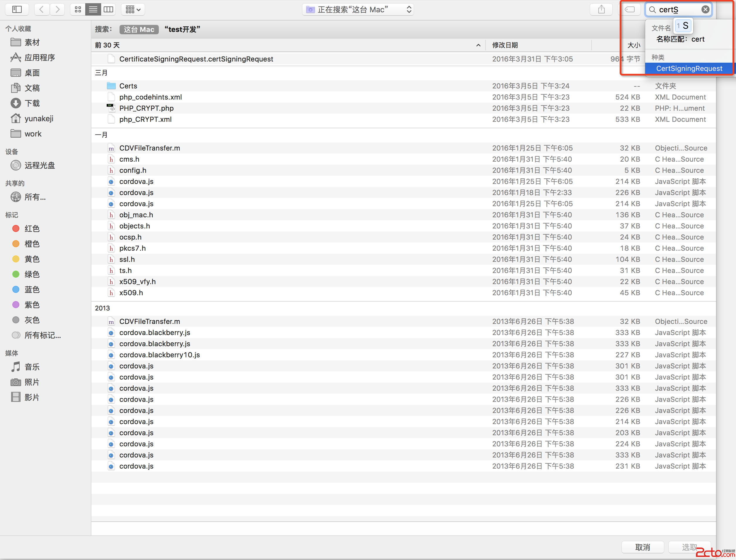Screen dimensions: 736x560
Task: Switch search scope to 这台 Mac
Action: coord(139,29)
